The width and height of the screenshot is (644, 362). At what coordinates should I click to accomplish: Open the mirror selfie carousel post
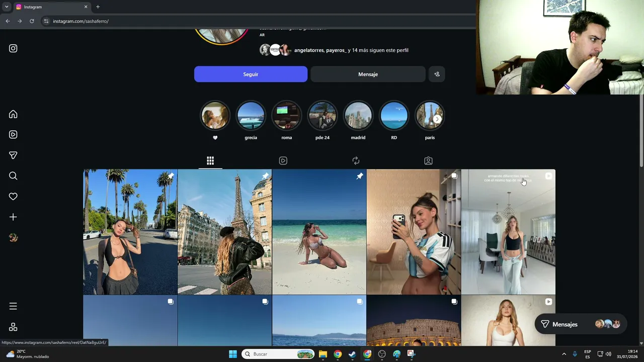pos(414,232)
